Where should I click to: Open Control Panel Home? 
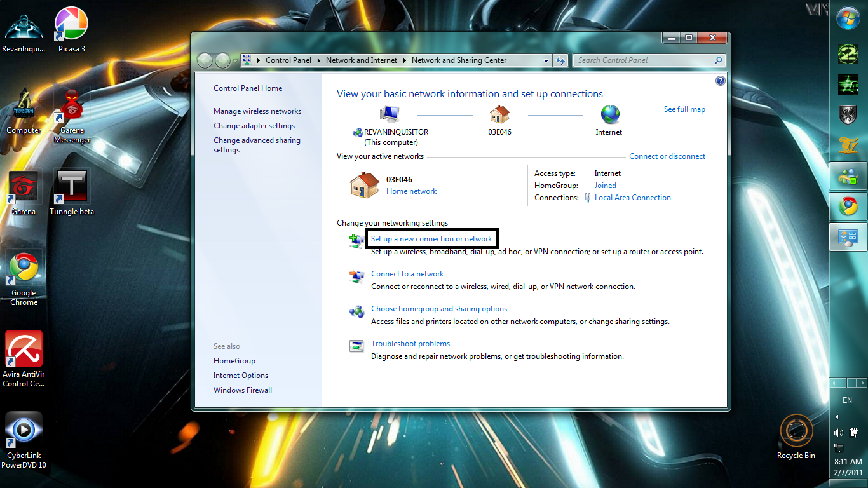tap(248, 88)
